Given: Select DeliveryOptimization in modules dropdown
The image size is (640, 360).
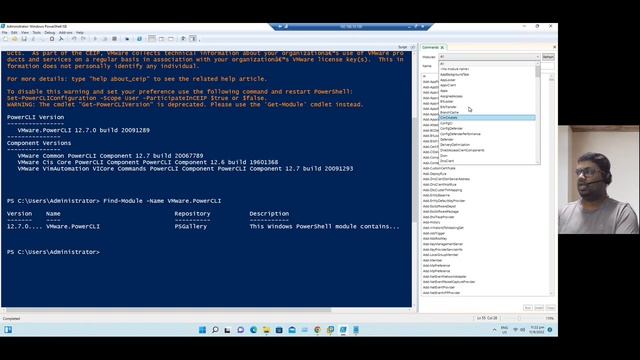Looking at the screenshot, I should [x=487, y=144].
